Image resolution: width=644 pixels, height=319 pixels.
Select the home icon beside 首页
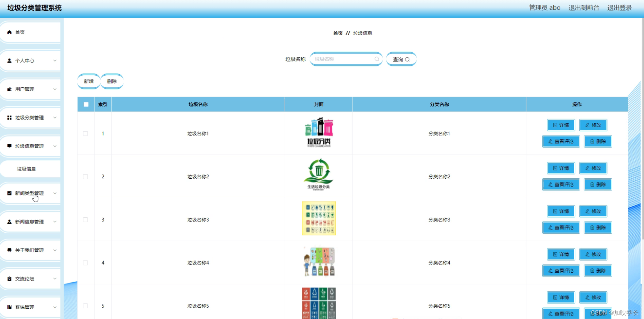click(x=9, y=32)
